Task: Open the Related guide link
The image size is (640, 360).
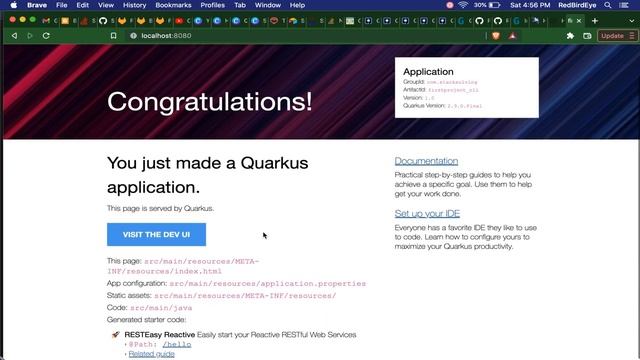Action: click(x=151, y=354)
